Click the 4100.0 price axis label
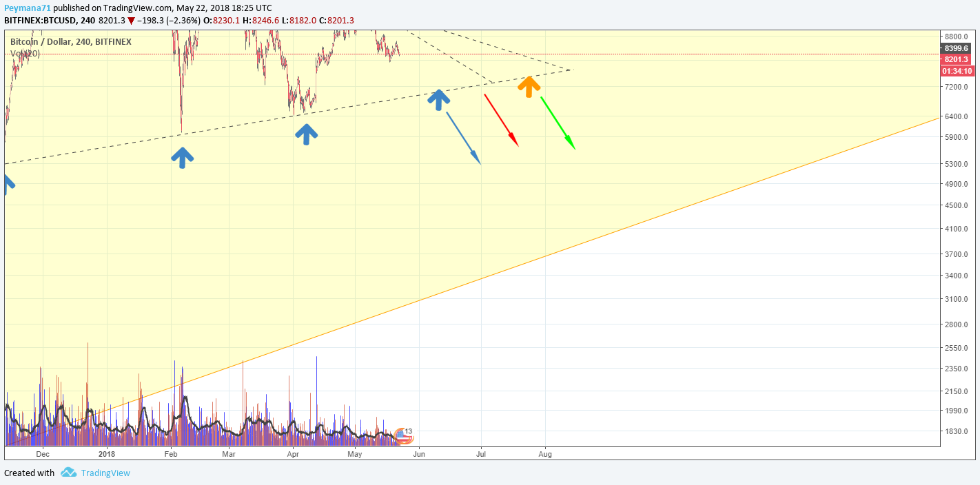This screenshot has width=980, height=485. click(x=957, y=229)
